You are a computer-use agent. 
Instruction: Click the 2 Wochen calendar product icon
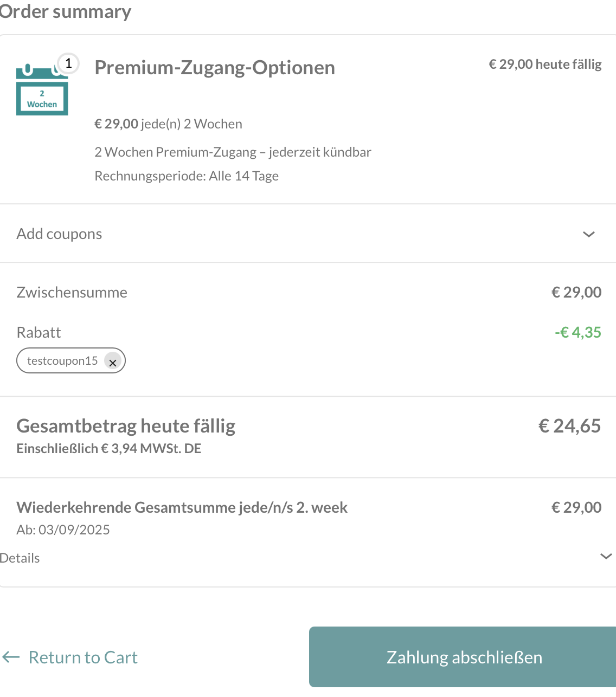point(42,91)
